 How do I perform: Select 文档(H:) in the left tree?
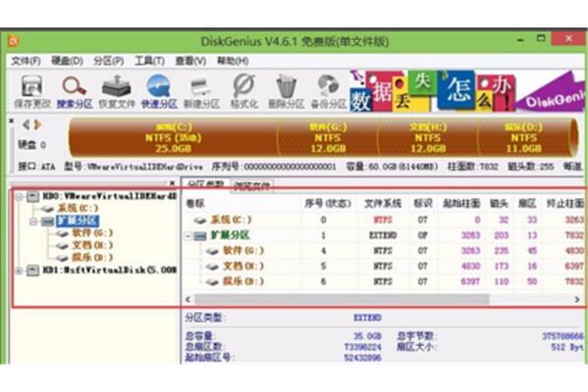tap(92, 245)
